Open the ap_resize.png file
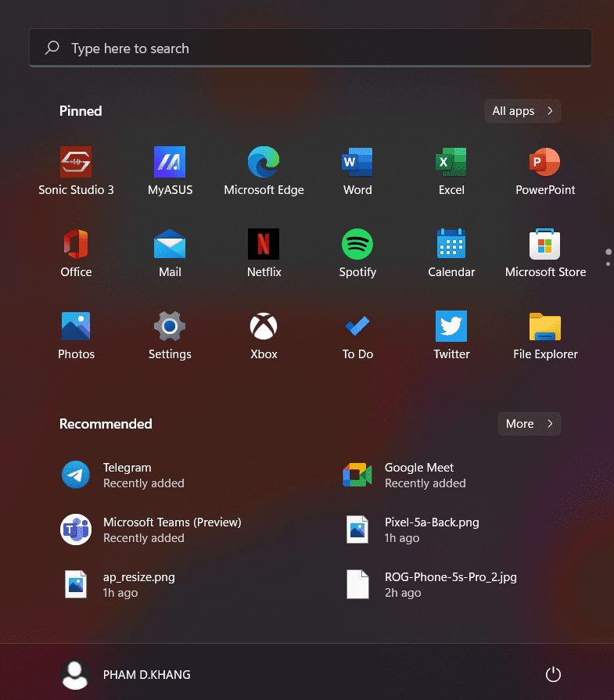 click(118, 584)
